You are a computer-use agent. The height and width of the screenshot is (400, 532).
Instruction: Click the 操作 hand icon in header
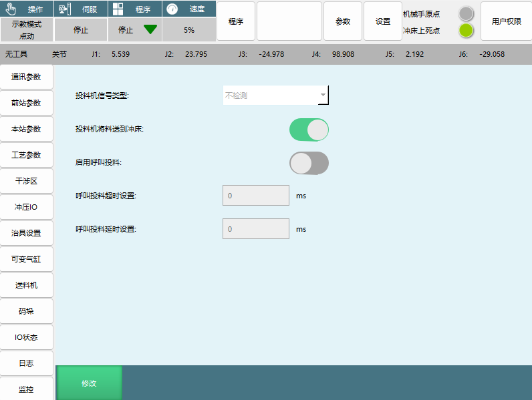tap(10, 9)
